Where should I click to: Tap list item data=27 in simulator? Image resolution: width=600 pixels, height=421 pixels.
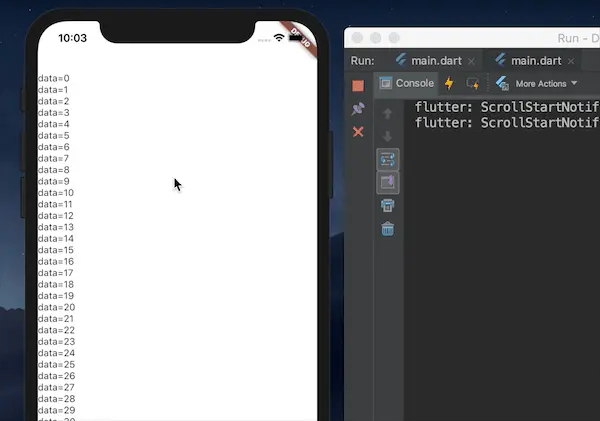(x=56, y=388)
